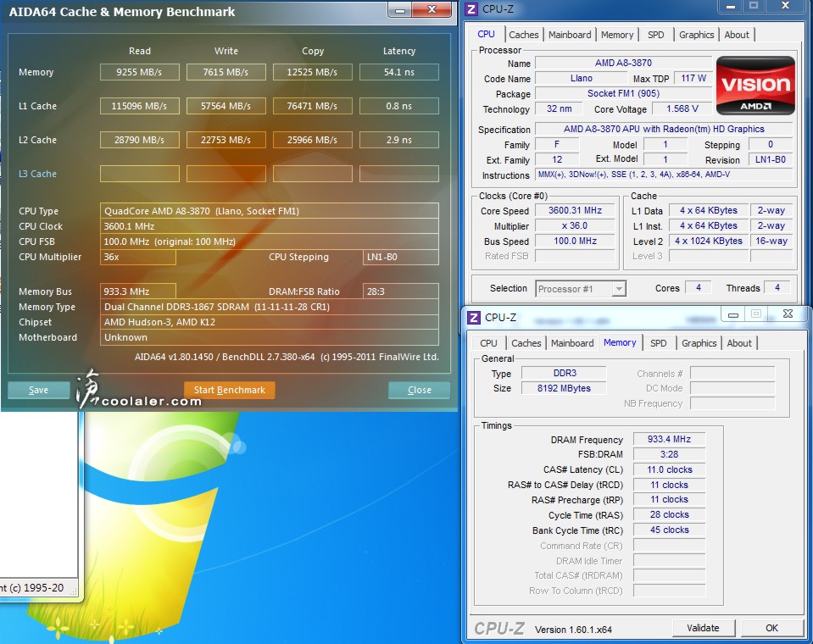The width and height of the screenshot is (813, 644).
Task: Select CPU tab in top CPU-Z window
Action: (x=486, y=34)
